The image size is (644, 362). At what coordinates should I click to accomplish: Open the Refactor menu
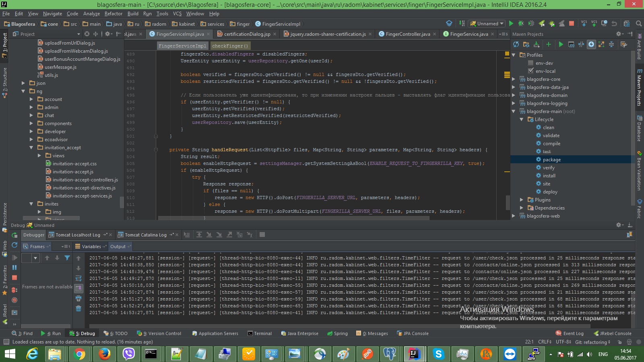coord(114,14)
